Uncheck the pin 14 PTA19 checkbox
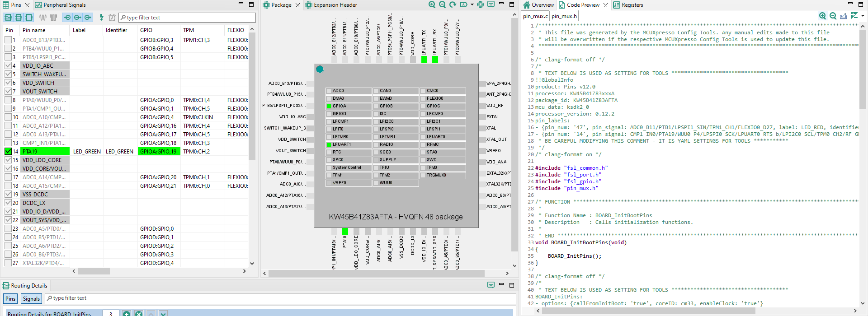The height and width of the screenshot is (316, 868). [8, 152]
